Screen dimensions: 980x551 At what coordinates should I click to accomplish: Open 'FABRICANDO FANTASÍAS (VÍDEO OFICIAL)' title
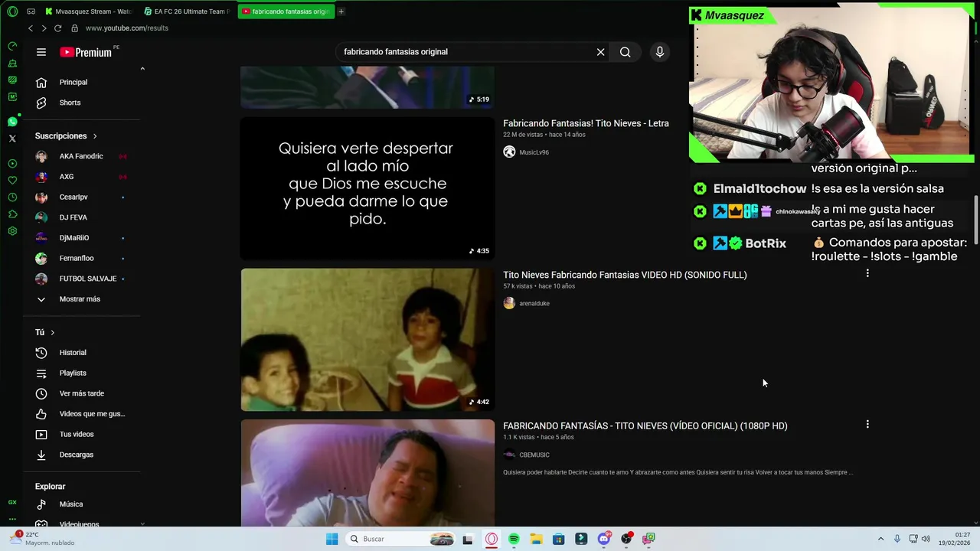click(x=645, y=425)
